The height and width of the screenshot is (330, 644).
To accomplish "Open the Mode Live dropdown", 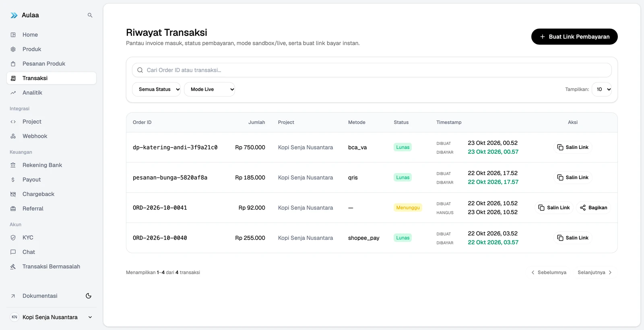I will (x=209, y=89).
